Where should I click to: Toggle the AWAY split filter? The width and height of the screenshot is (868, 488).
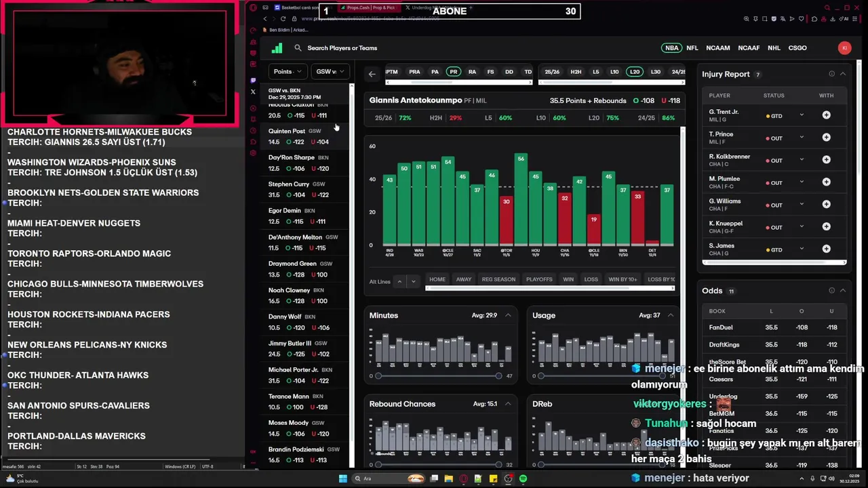464,279
